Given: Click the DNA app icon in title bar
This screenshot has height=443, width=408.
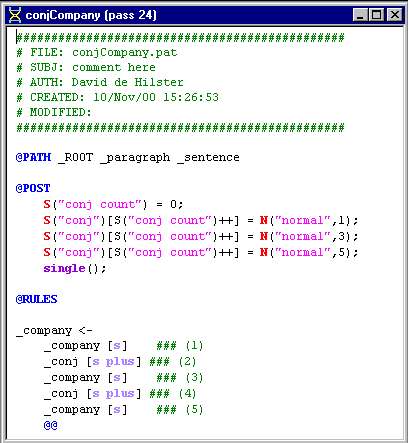Looking at the screenshot, I should pyautogui.click(x=15, y=15).
